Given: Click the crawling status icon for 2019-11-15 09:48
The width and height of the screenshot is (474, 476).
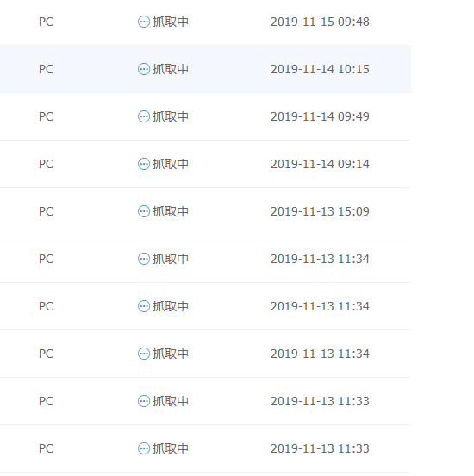Looking at the screenshot, I should pos(144,22).
